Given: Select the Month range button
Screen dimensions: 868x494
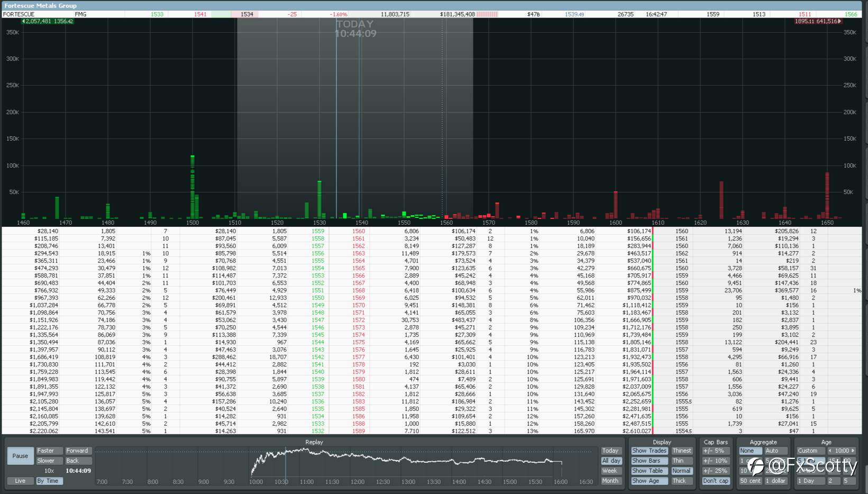Looking at the screenshot, I should point(611,481).
